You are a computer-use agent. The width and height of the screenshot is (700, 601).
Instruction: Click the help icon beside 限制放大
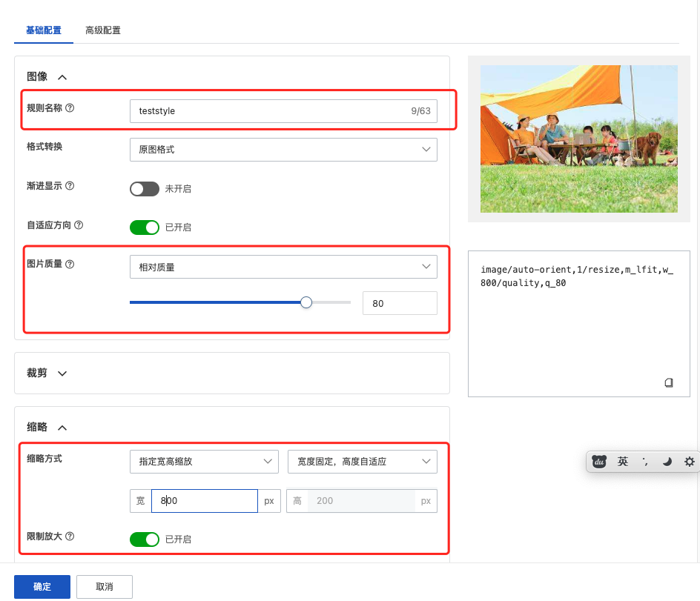click(70, 537)
